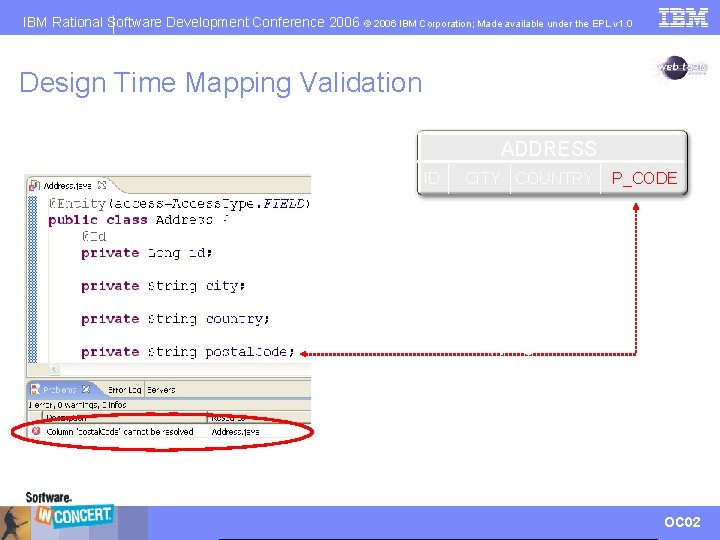Click the OC02 slide code
720x540 pixels.
682,522
